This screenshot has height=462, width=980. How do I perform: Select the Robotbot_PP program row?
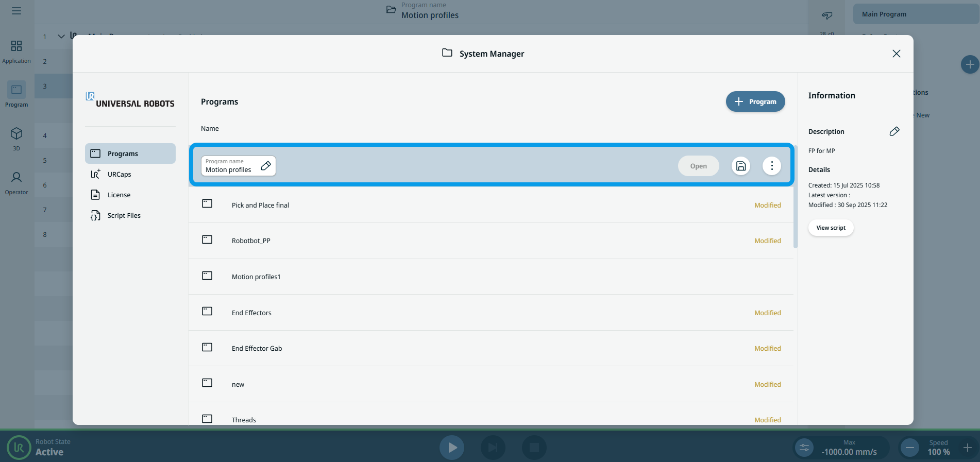point(251,241)
